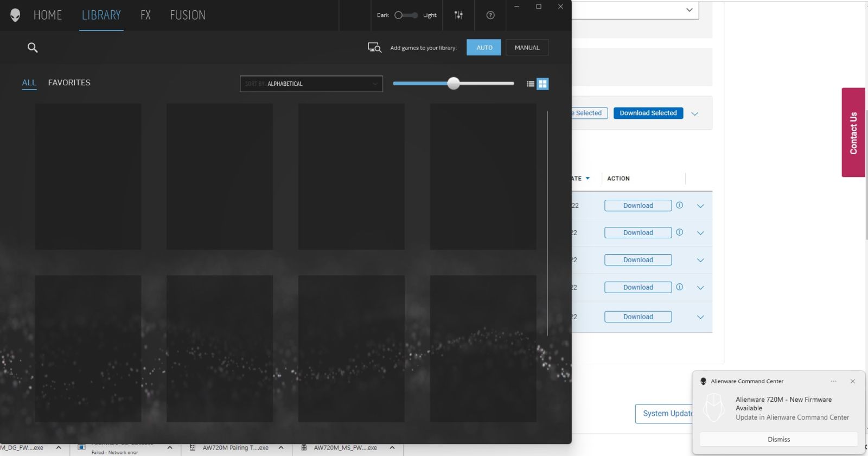The width and height of the screenshot is (868, 456).
Task: Click the AUTO add games button
Action: pos(484,47)
